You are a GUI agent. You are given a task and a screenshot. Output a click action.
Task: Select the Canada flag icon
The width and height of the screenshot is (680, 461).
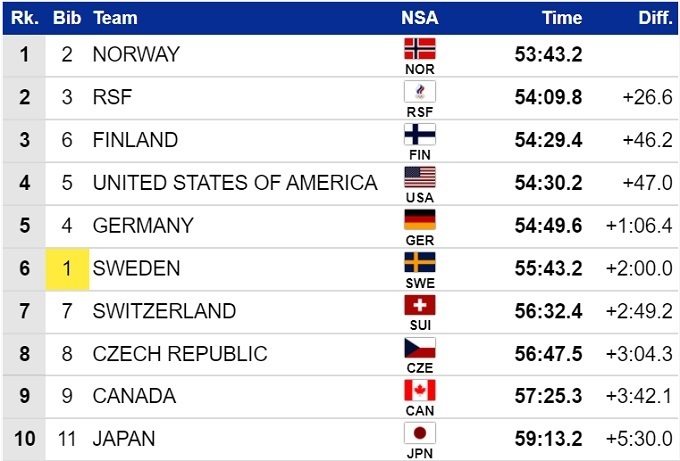(x=420, y=390)
